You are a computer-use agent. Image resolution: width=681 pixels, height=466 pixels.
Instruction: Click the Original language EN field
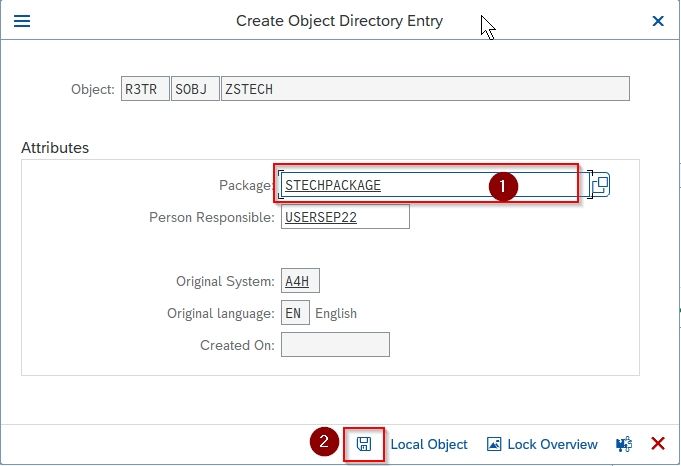295,313
